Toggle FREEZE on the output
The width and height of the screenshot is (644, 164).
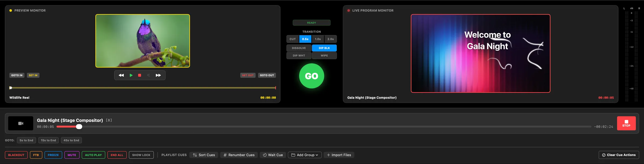[53, 155]
